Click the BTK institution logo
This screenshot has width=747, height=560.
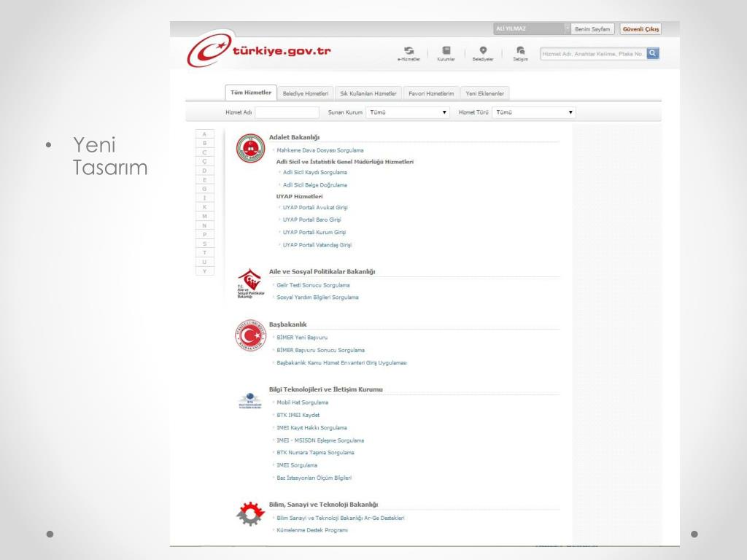point(250,400)
